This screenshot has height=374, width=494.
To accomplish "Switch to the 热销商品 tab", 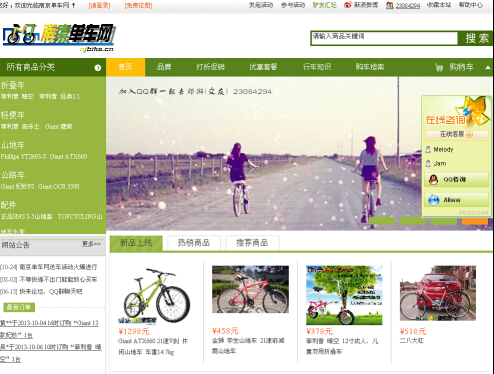I will tap(194, 243).
